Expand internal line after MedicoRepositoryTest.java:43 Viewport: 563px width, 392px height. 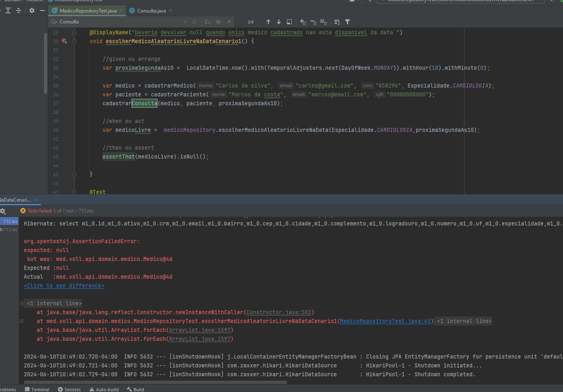click(x=464, y=321)
